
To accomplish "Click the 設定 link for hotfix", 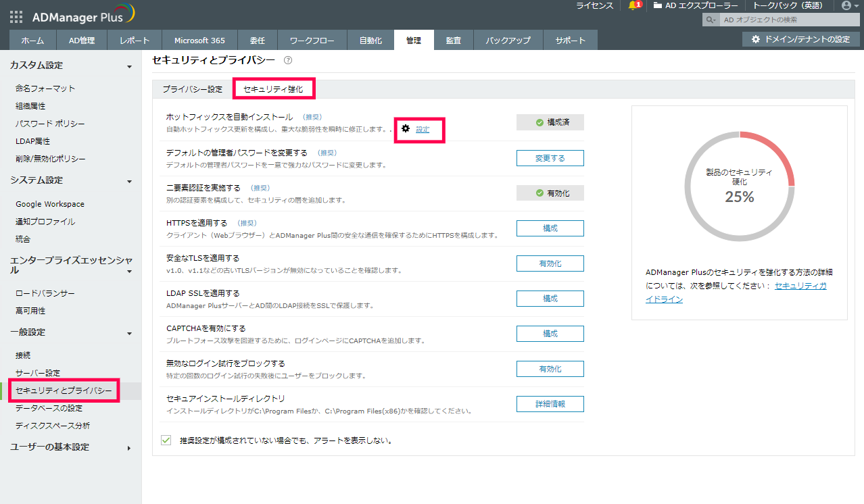I will pyautogui.click(x=423, y=129).
